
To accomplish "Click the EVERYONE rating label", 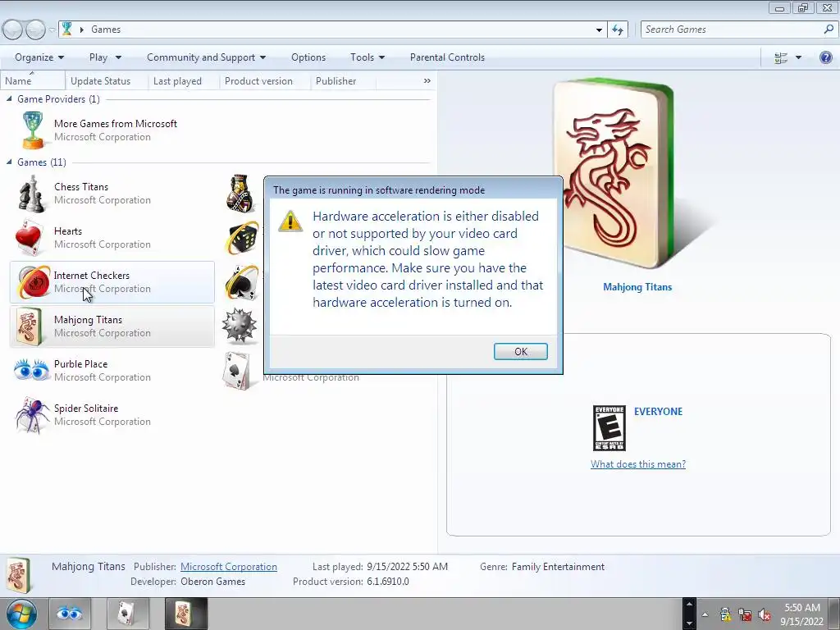I will 658,412.
